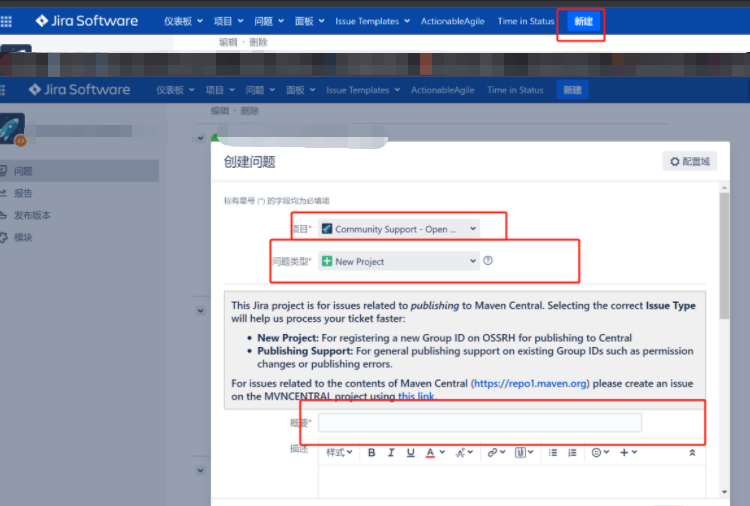Image resolution: width=750 pixels, height=506 pixels.
Task: Toggle italic formatting in the description editor
Action: [x=391, y=452]
